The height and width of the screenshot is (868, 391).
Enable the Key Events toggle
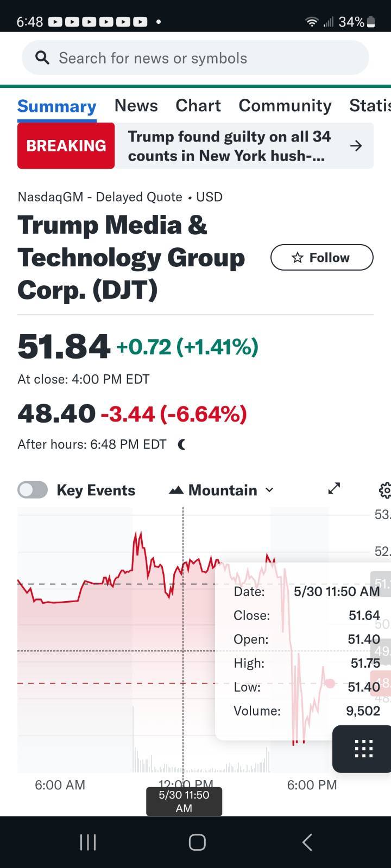coord(33,490)
